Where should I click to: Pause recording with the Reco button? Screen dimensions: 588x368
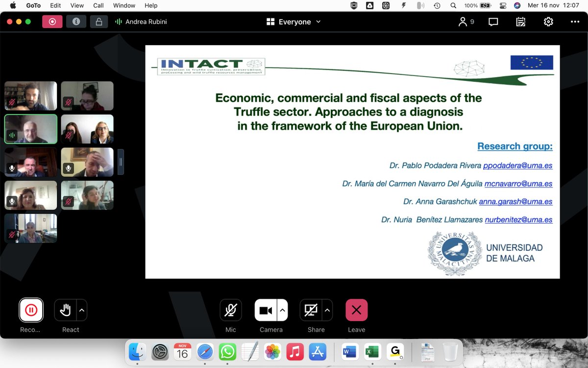(x=31, y=310)
